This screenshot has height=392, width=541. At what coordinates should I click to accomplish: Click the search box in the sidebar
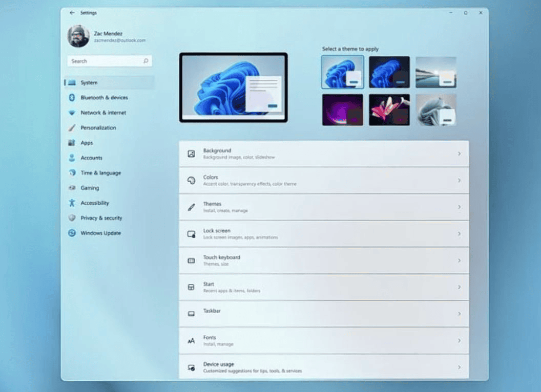(109, 61)
